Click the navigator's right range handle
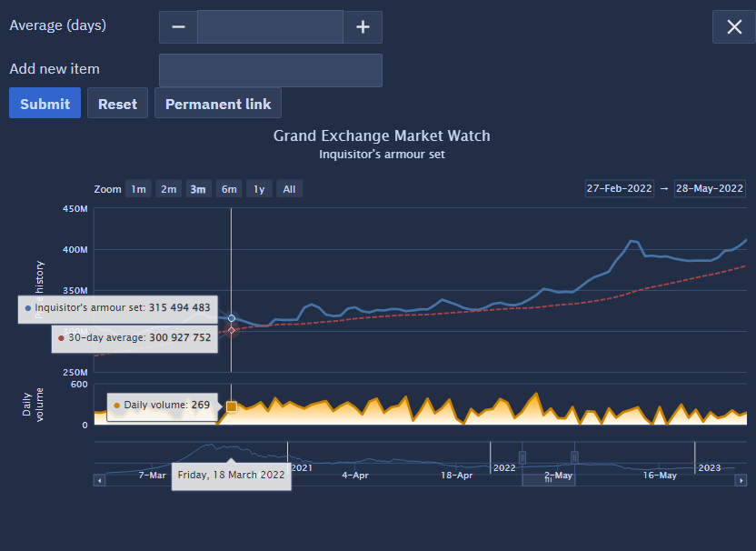This screenshot has width=756, height=551. (574, 457)
